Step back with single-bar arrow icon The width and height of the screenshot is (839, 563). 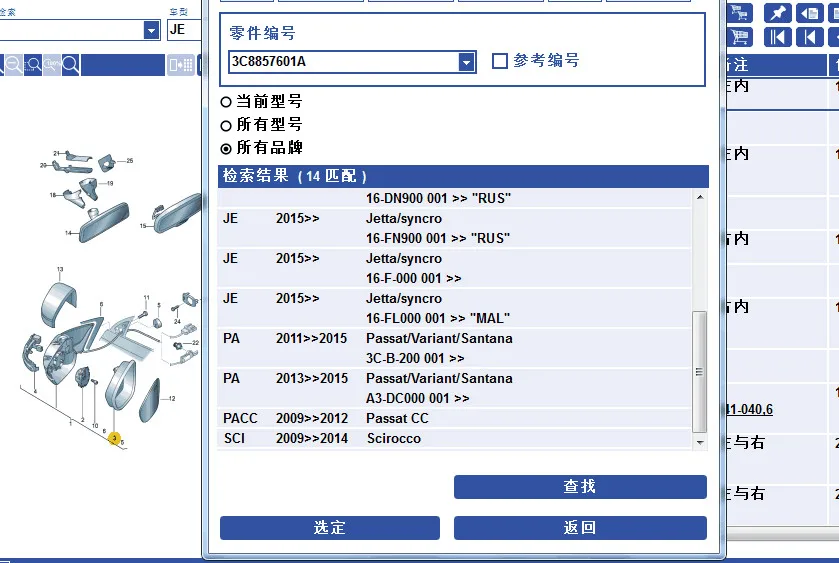pyautogui.click(x=810, y=37)
